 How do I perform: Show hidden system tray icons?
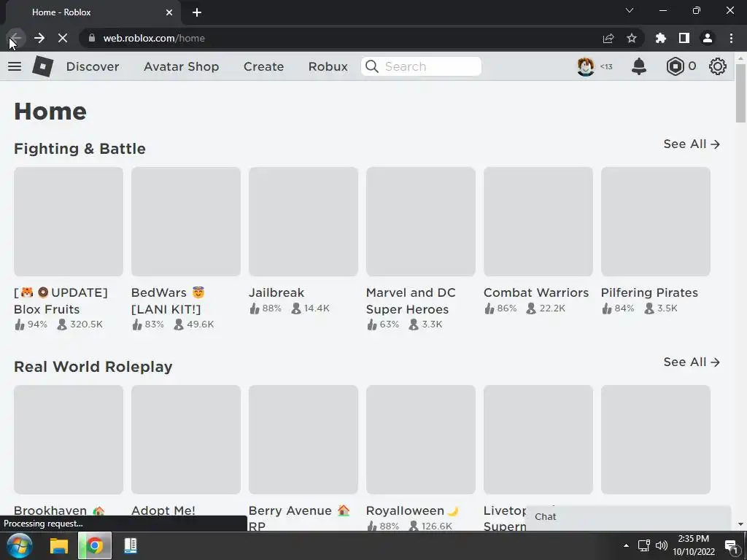[626, 545]
